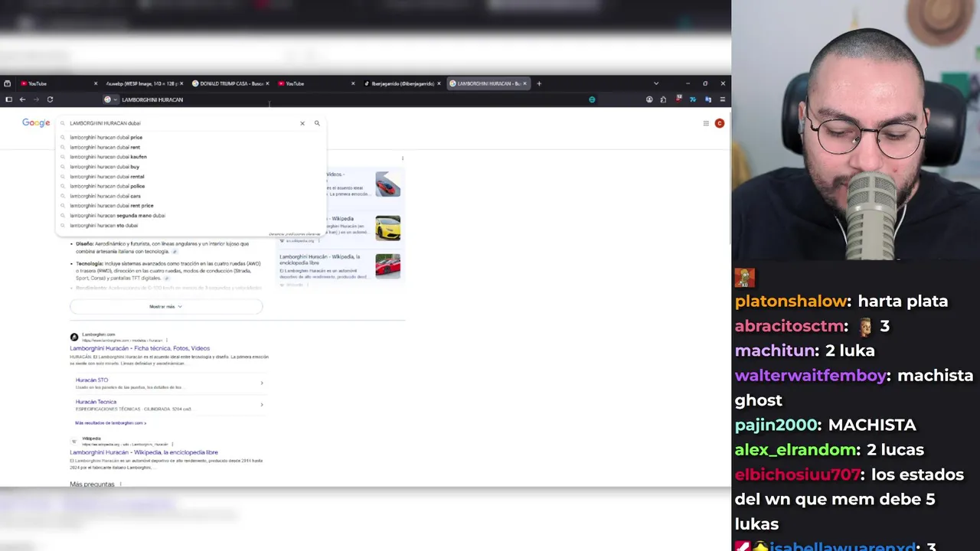The image size is (980, 551).
Task: Choose suggestion "lamborghini huracan dubai rent price"
Action: pyautogui.click(x=112, y=206)
